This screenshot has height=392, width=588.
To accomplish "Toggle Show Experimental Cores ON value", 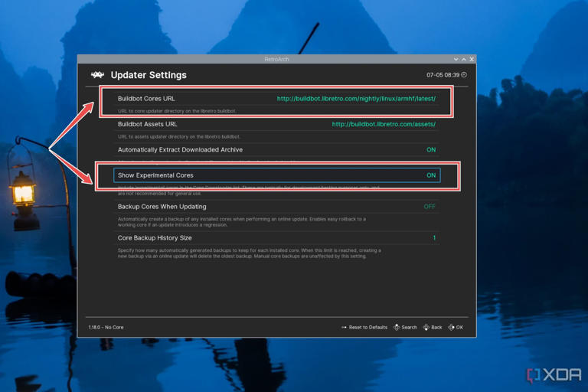I will 431,175.
